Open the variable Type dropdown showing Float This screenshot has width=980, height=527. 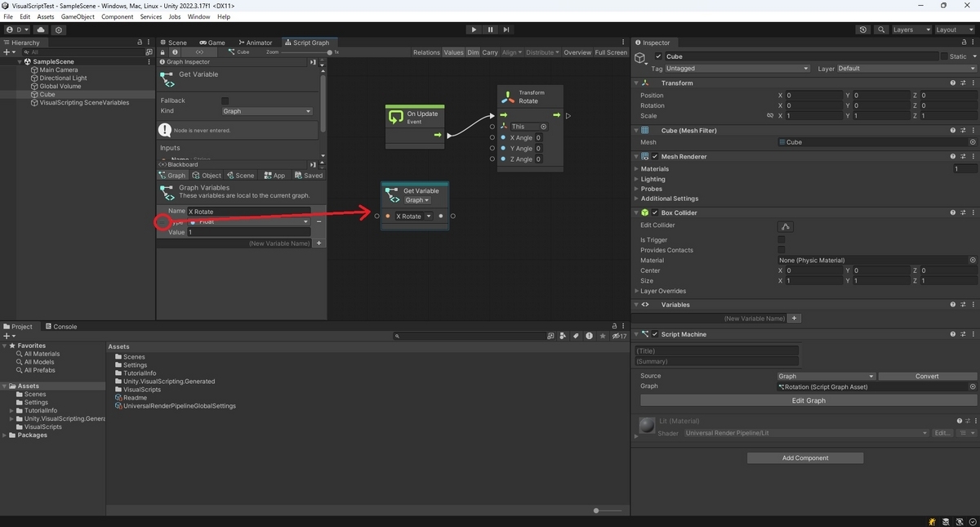[249, 221]
